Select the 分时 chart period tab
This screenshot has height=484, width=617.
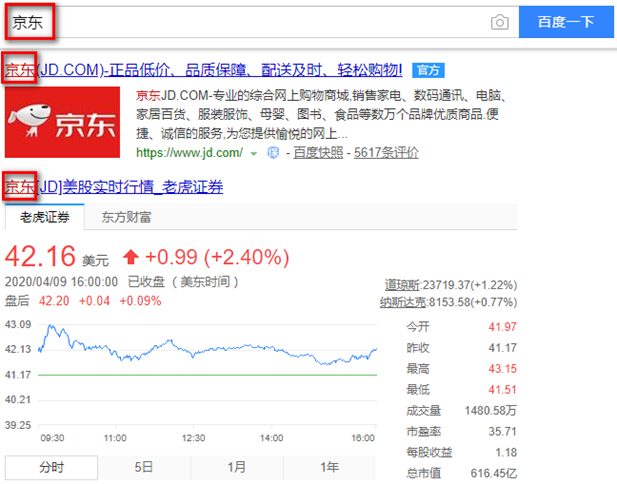point(52,467)
